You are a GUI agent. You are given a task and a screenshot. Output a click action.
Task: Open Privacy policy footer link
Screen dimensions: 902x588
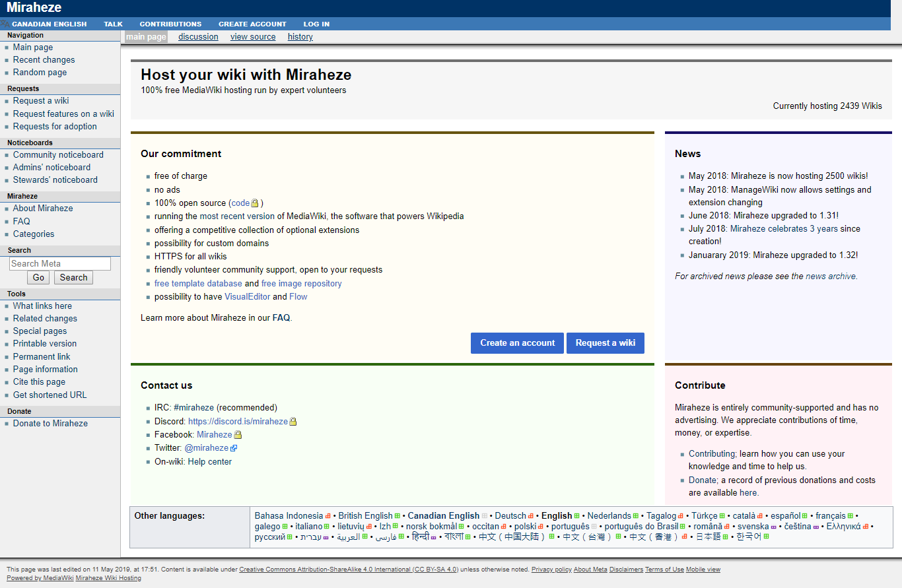coord(551,570)
